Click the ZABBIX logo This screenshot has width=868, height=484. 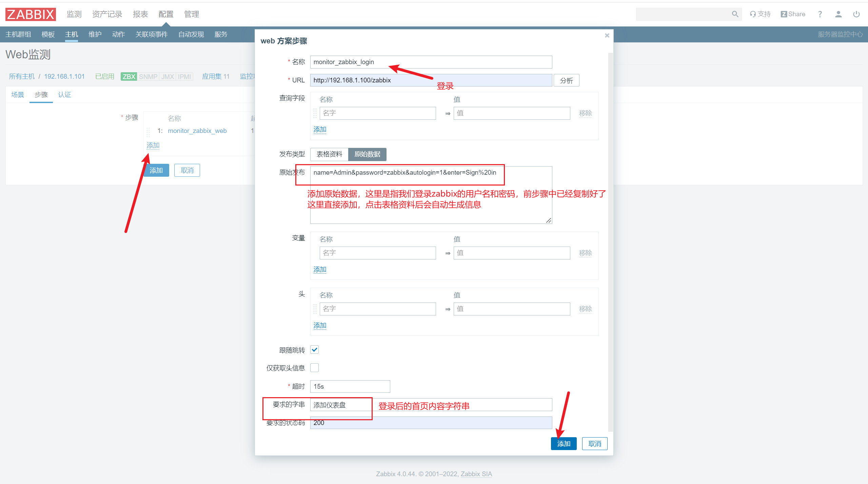click(31, 14)
